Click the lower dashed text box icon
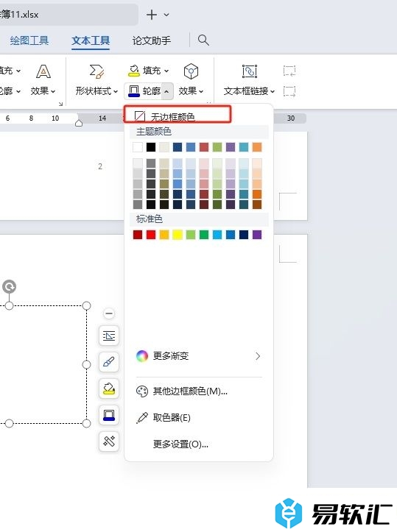 [289, 91]
